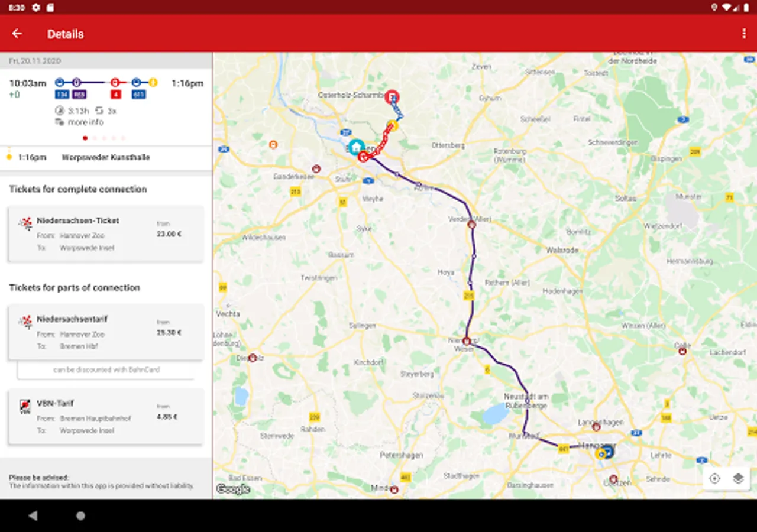The image size is (757, 532).
Task: Tap the 23.00 € price
Action: [x=169, y=234]
